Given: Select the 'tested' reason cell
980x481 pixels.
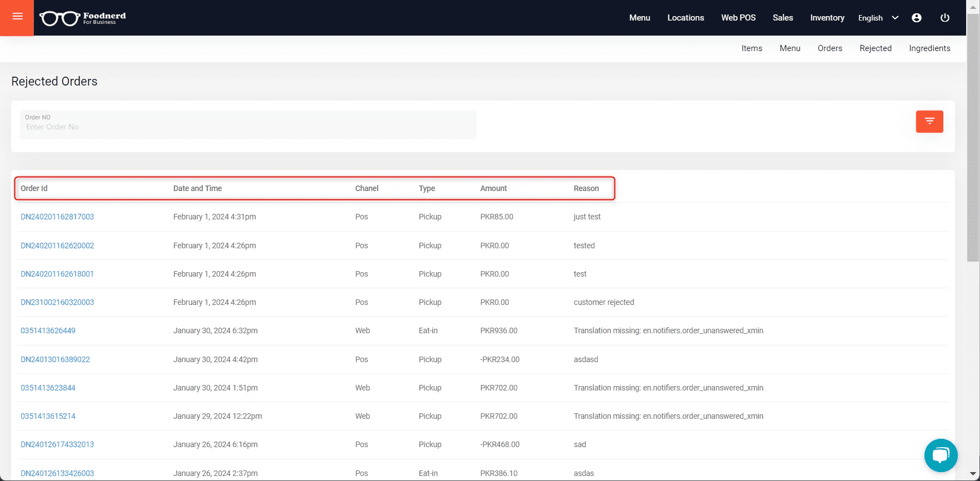Looking at the screenshot, I should point(584,245).
